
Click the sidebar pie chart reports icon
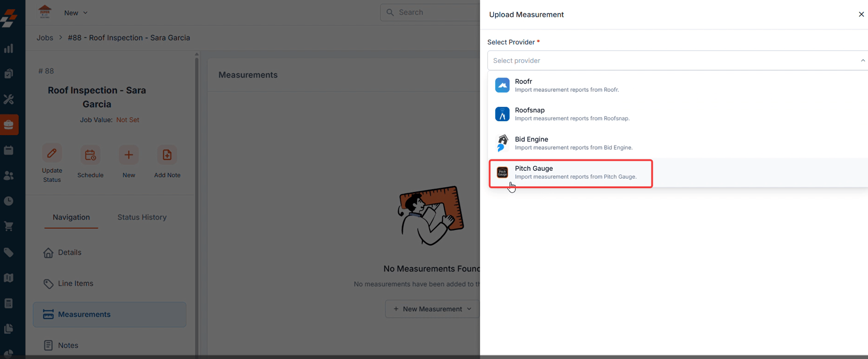pyautogui.click(x=9, y=353)
